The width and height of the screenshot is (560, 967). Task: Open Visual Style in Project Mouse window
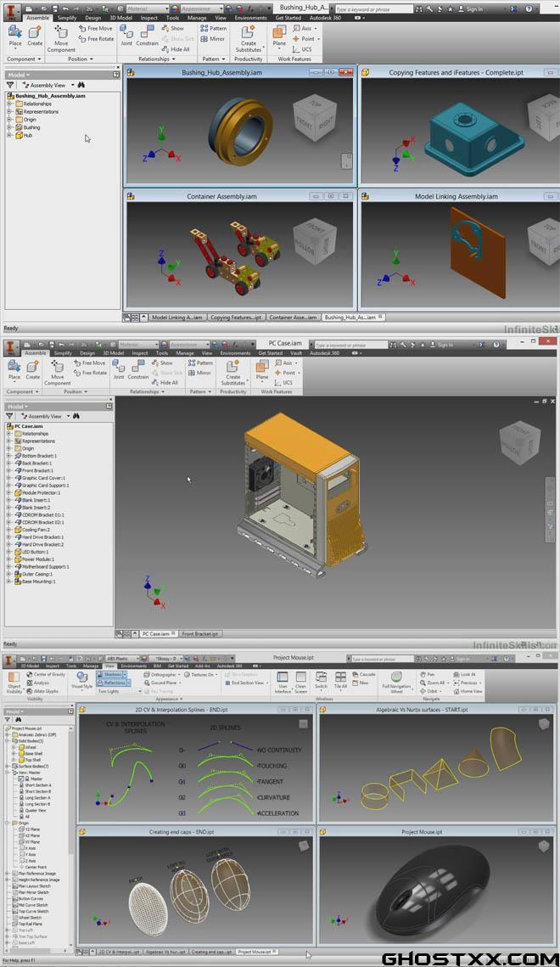point(81,680)
